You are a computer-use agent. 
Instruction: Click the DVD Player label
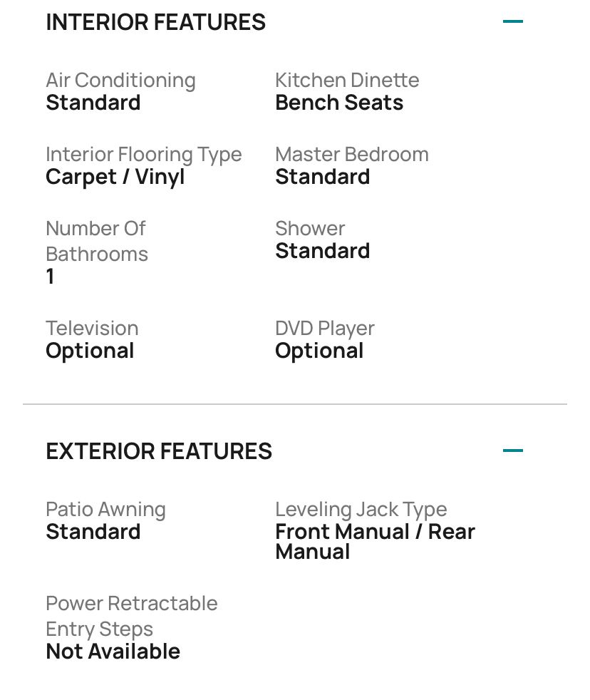[325, 329]
